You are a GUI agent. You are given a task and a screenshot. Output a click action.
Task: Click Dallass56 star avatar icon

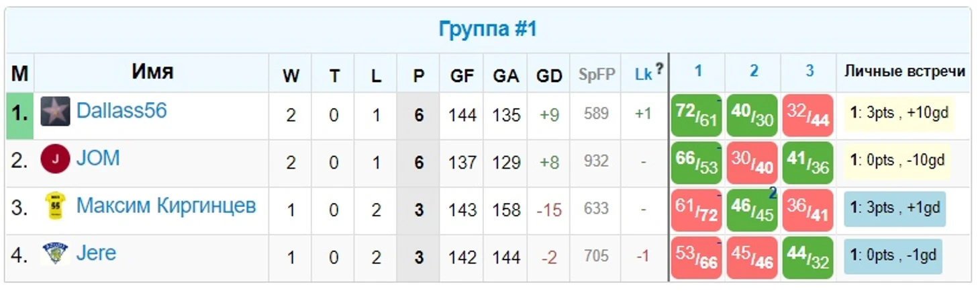[x=55, y=112]
